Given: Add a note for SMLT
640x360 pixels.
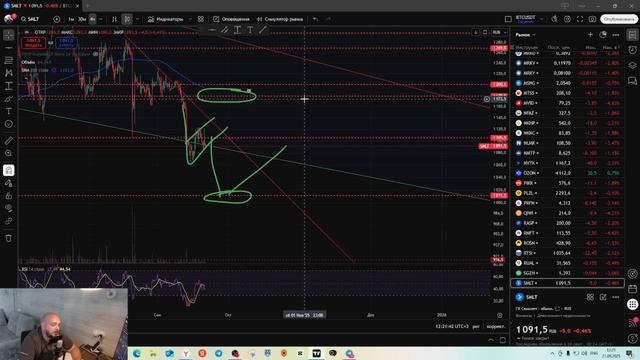Looking at the screenshot, I should pyautogui.click(x=603, y=297).
